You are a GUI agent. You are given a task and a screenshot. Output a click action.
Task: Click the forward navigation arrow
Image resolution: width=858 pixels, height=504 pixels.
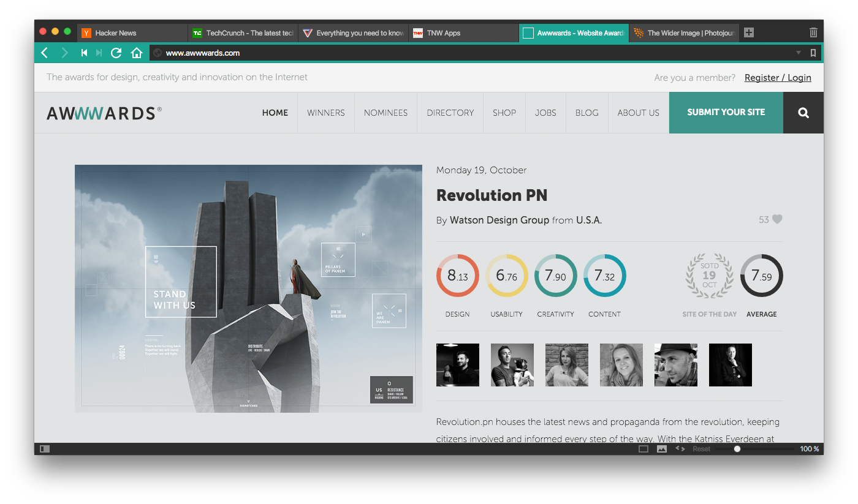pos(64,53)
